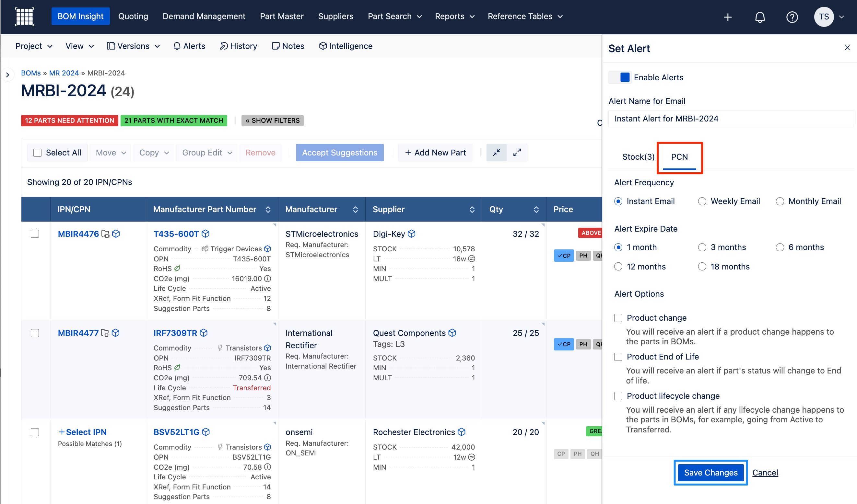The width and height of the screenshot is (857, 504).
Task: Open the notifications bell in top bar
Action: click(760, 17)
